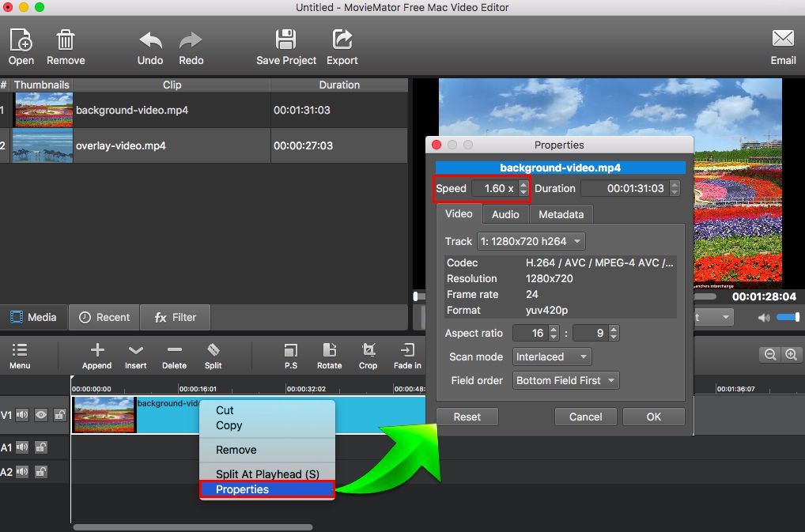Open the timeline Menu icon

click(x=20, y=350)
